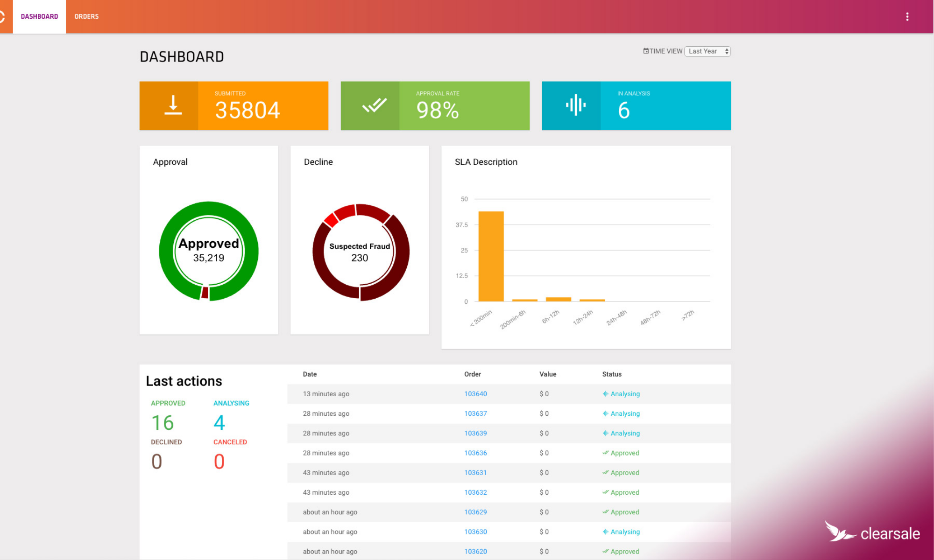This screenshot has width=934, height=560.
Task: Click the 6h-12h bar in SLA chart
Action: click(x=558, y=299)
